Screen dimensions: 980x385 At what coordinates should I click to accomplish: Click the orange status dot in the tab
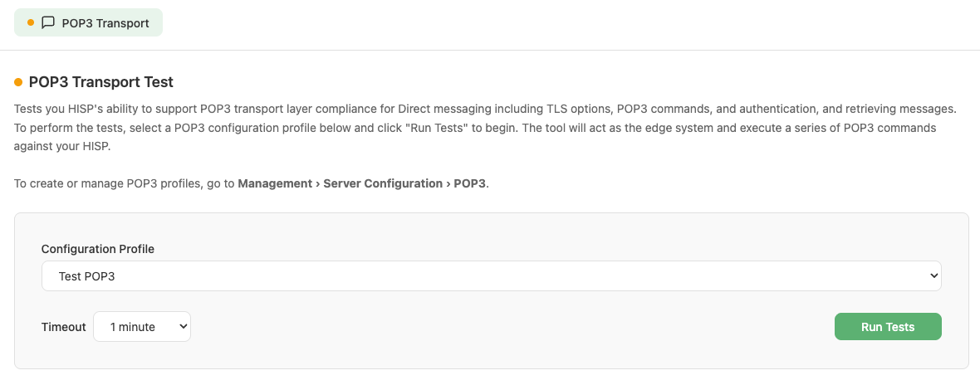[31, 22]
